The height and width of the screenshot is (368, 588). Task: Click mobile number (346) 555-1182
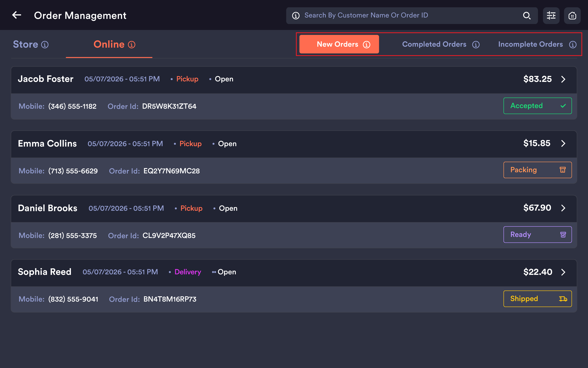72,106
